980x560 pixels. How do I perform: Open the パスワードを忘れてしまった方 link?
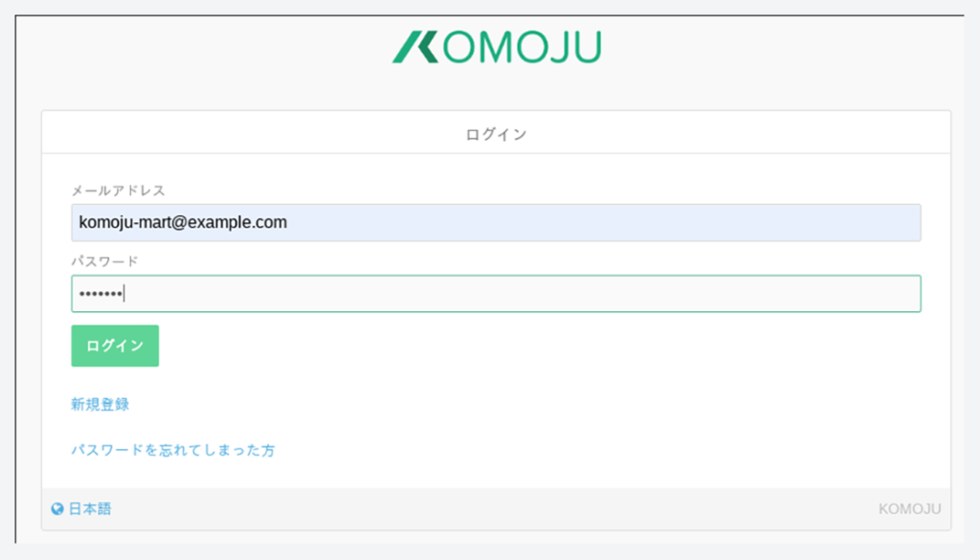pyautogui.click(x=173, y=450)
